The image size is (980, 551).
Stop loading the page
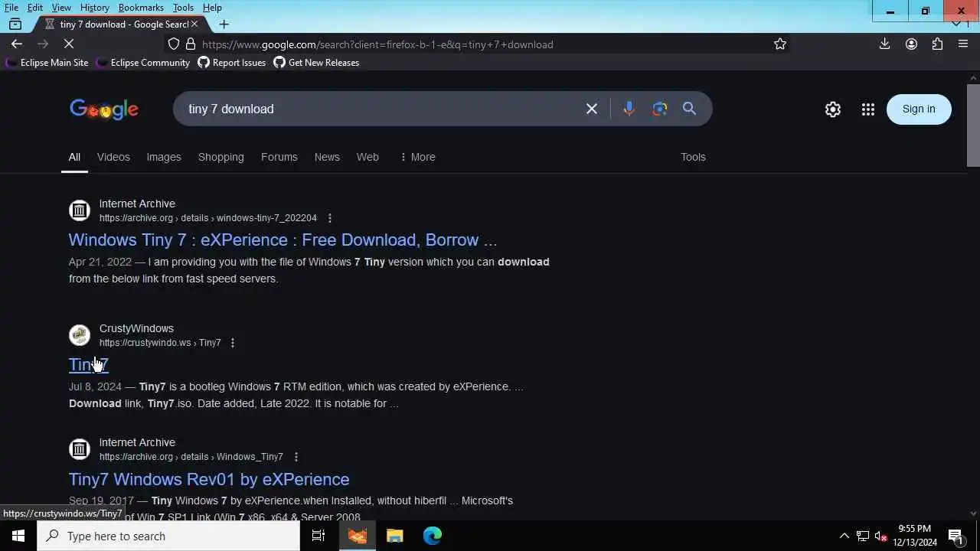click(x=68, y=44)
